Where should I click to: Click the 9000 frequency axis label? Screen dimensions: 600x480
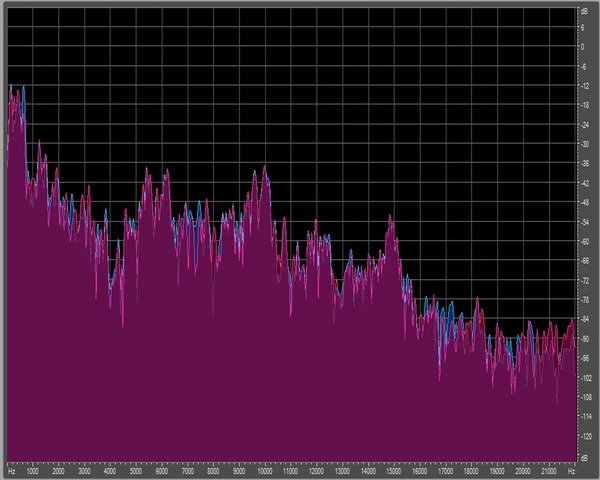(x=239, y=471)
